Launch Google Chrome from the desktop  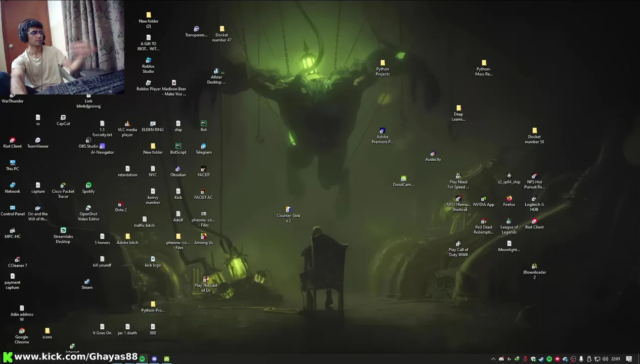pos(22,336)
